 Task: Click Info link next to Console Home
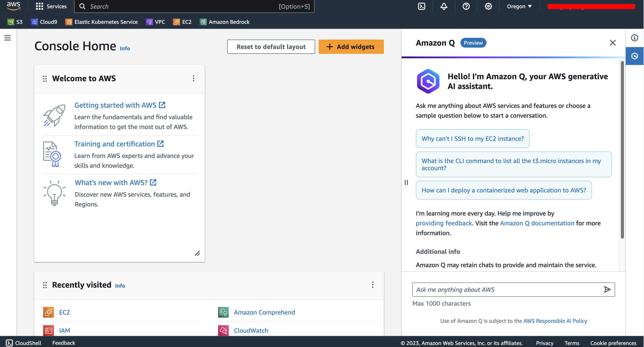(x=125, y=48)
